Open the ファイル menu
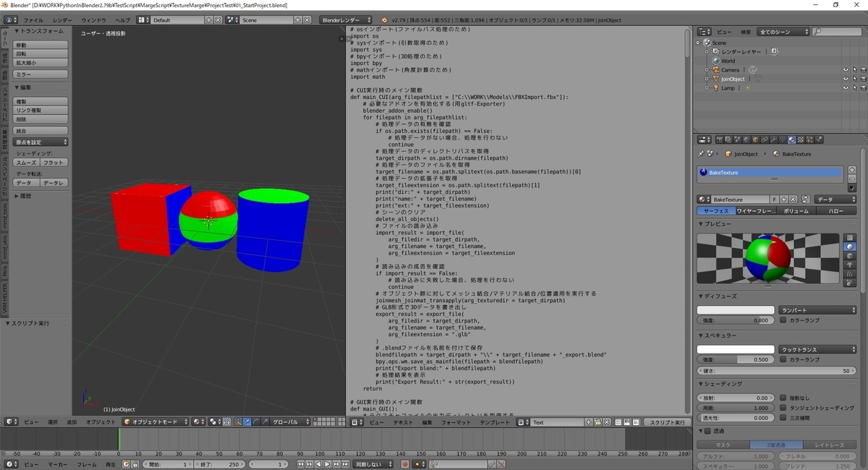This screenshot has width=868, height=470. [x=33, y=20]
